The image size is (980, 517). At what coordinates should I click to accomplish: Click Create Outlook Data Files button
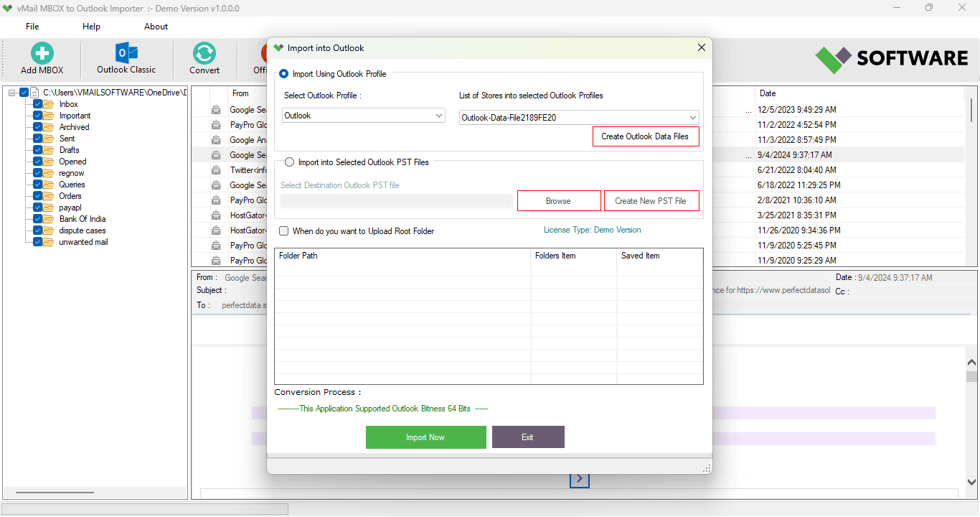(x=645, y=136)
